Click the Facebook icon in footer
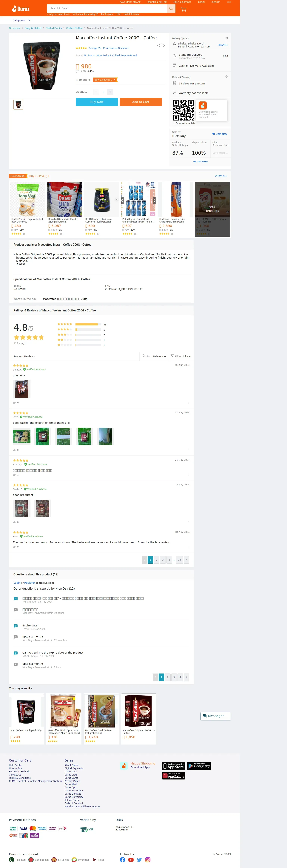Viewport: 287px width, 868px height. [x=123, y=860]
